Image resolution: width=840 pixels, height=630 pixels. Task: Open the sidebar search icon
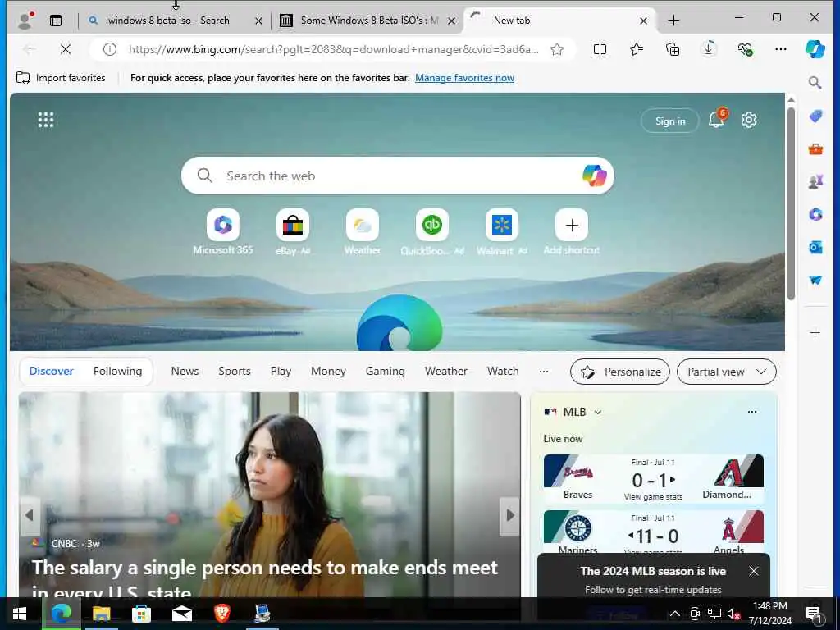click(815, 83)
